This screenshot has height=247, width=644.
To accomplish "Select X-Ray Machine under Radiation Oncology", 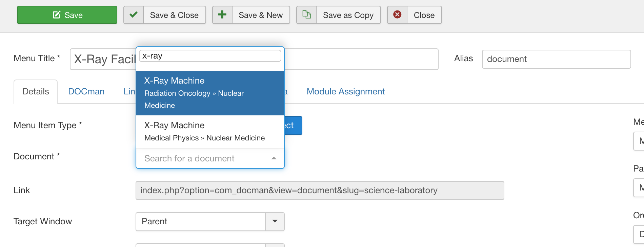I will pyautogui.click(x=210, y=93).
